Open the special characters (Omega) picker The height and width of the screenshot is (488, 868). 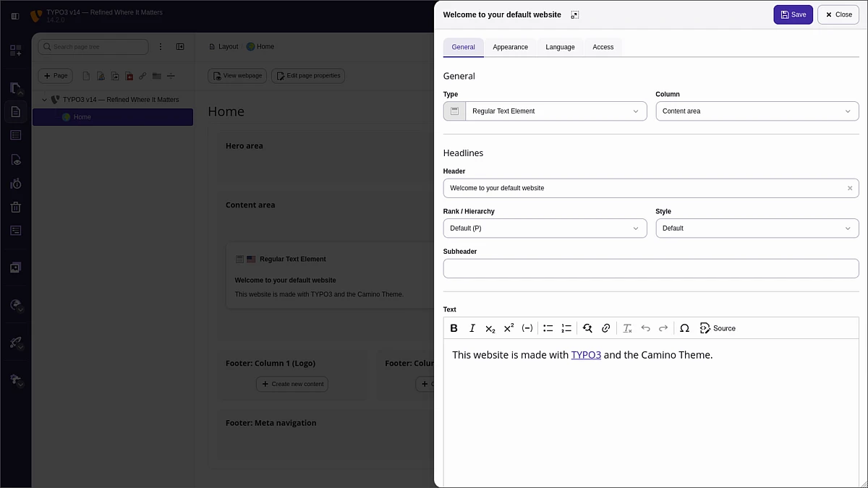(684, 328)
